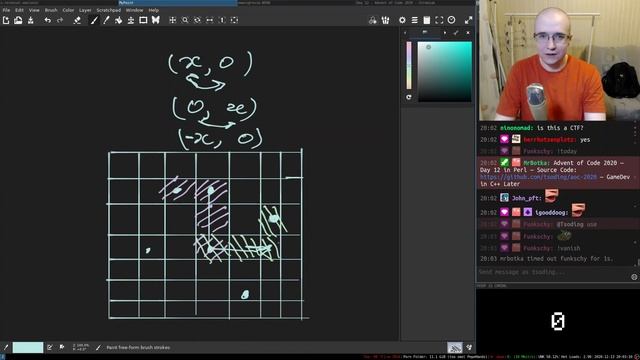Click username igooddoog in chat
Image resolution: width=640 pixels, height=360 pixels.
pos(550,213)
